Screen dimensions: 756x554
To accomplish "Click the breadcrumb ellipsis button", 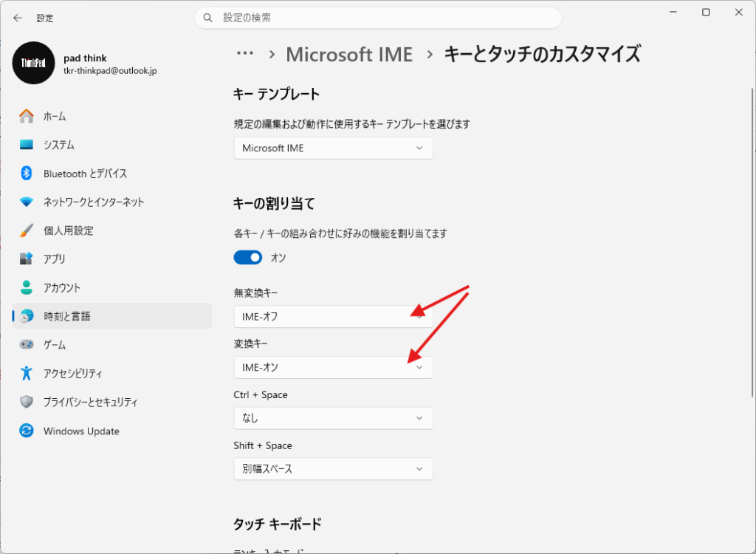I will click(245, 54).
